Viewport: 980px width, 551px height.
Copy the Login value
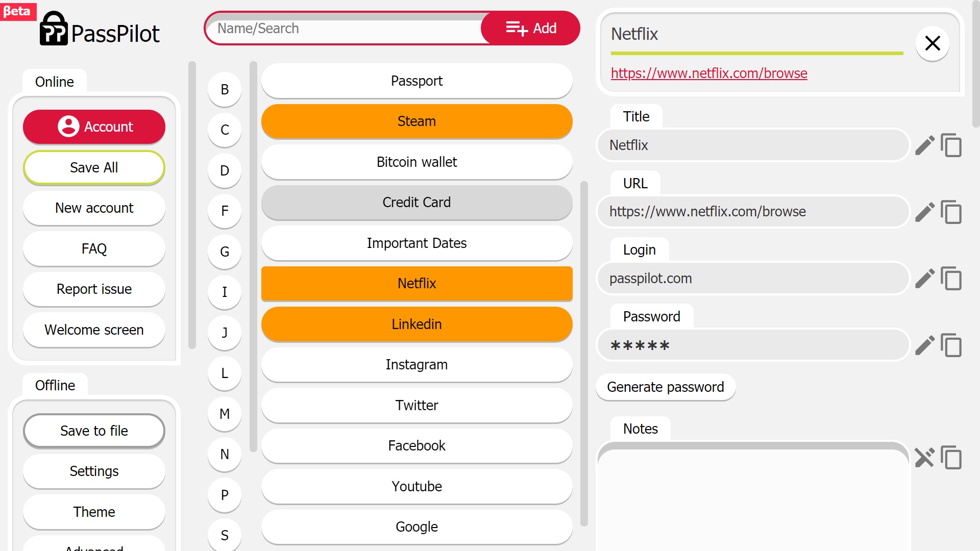[951, 279]
